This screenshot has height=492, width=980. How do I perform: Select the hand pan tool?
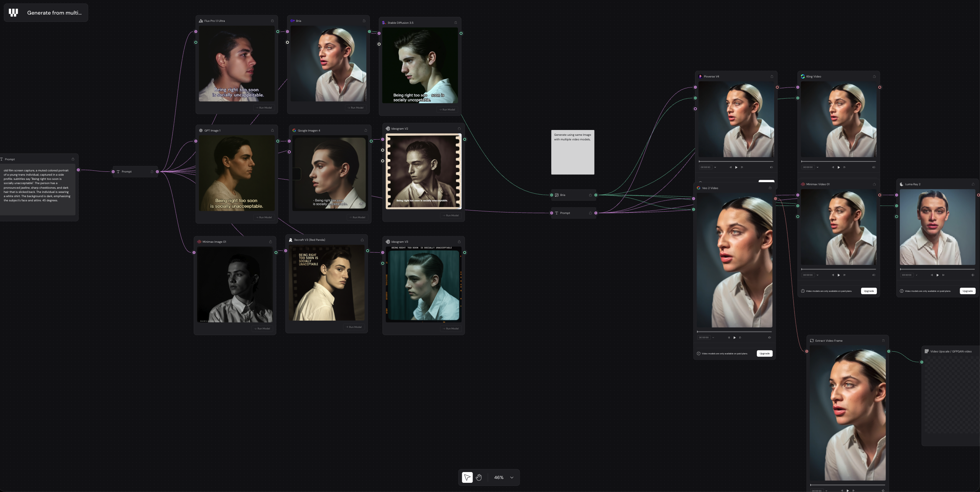pos(479,477)
